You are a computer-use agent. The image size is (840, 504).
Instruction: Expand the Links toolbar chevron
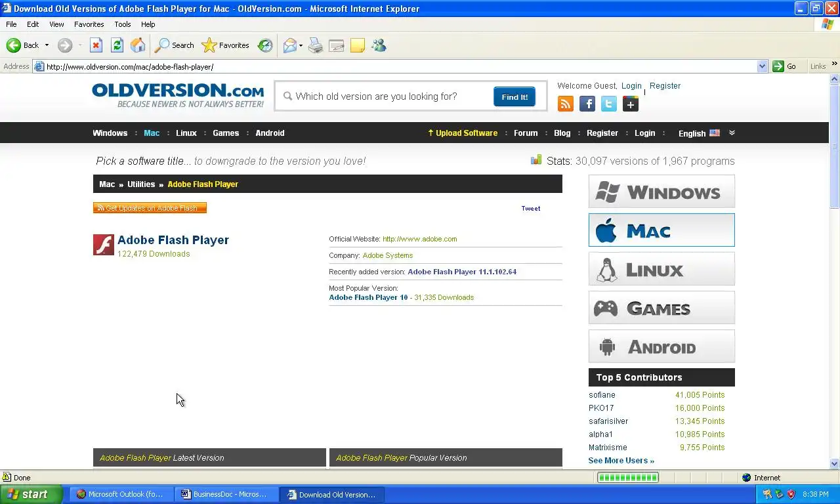click(x=834, y=64)
